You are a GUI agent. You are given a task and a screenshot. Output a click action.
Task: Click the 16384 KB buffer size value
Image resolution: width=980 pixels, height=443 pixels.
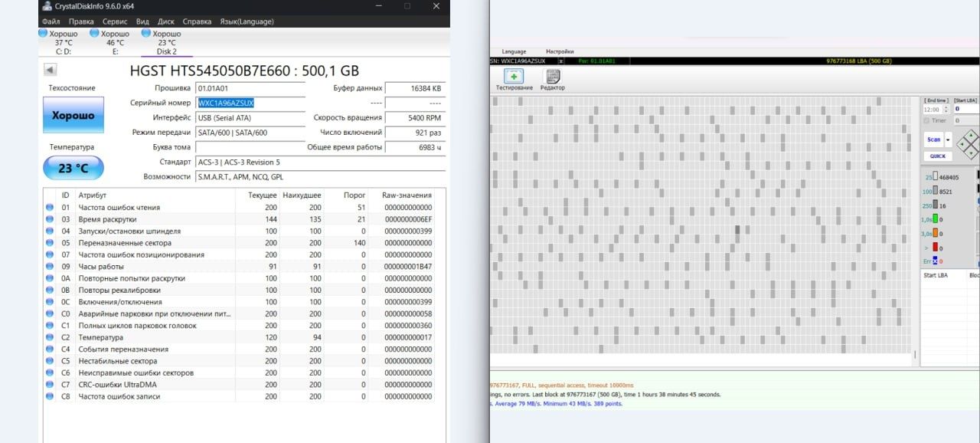click(414, 88)
